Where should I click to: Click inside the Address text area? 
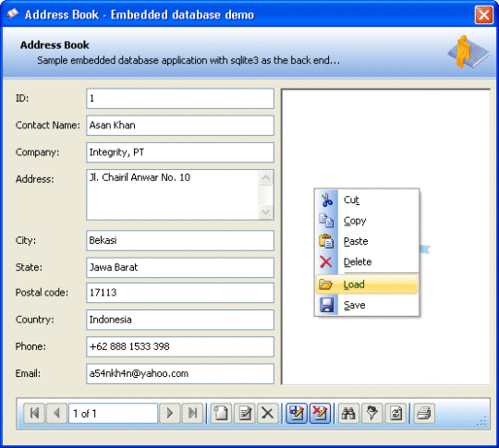173,195
